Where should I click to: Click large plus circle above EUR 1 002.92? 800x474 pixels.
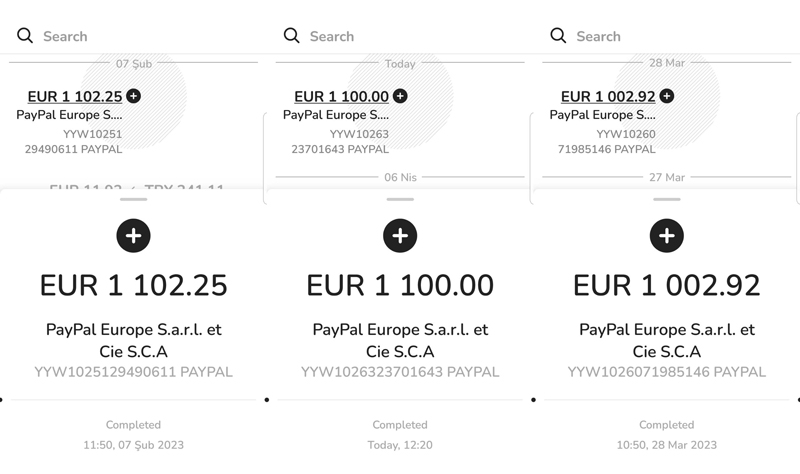667,236
